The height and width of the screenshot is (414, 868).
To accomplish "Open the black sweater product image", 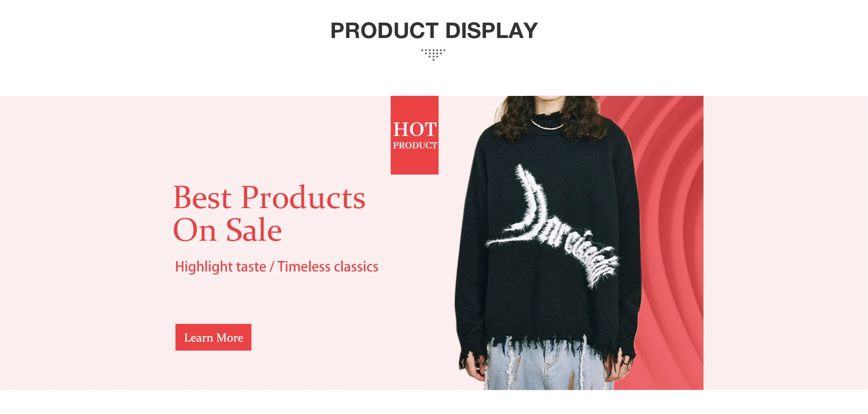I will click(x=548, y=243).
